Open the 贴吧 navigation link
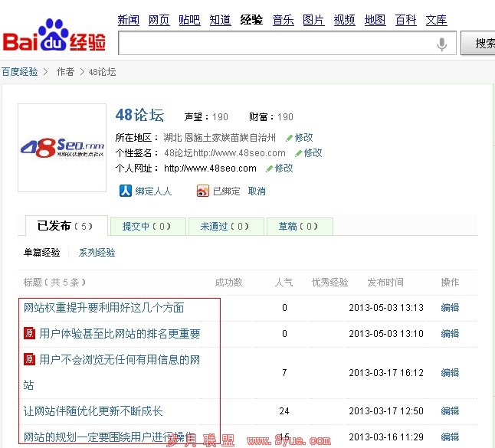Viewport: 495px width, 448px height. click(189, 20)
